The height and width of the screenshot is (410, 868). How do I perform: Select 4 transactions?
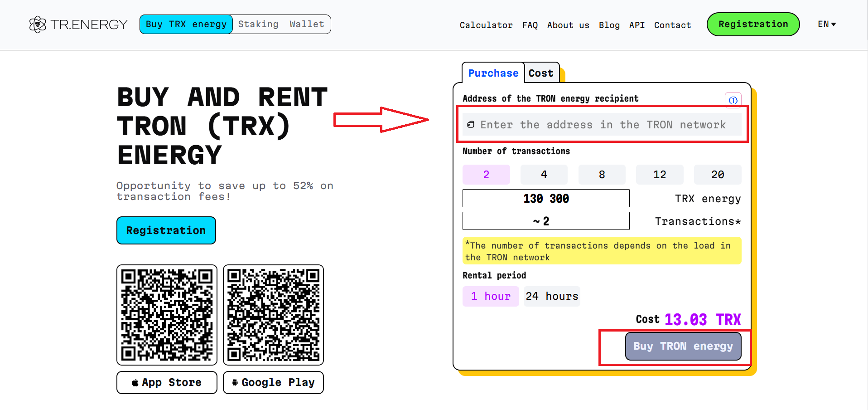click(x=544, y=175)
